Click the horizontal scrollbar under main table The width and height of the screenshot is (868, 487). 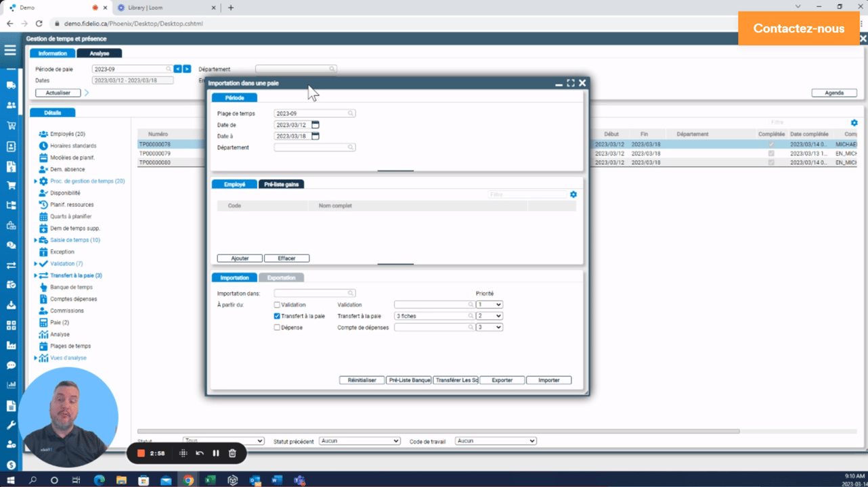pyautogui.click(x=438, y=431)
